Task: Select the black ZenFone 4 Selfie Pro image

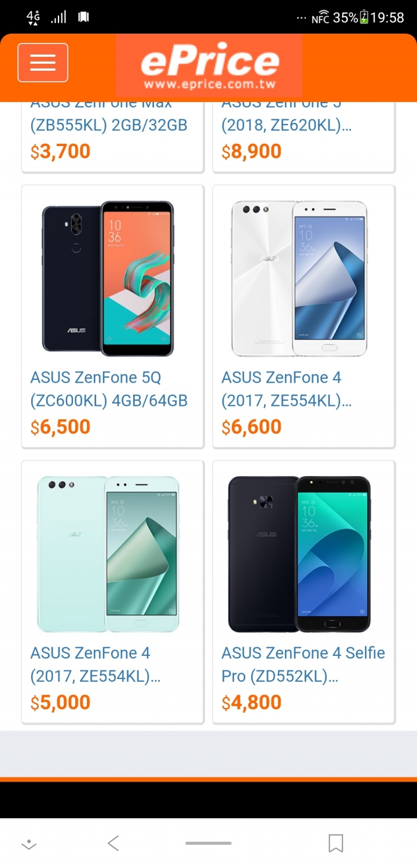Action: [x=299, y=554]
